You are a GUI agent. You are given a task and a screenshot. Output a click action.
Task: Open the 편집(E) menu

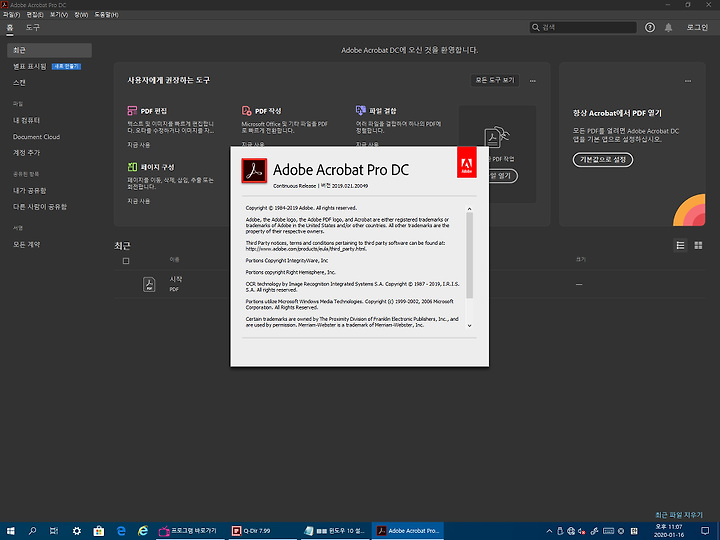(x=35, y=15)
